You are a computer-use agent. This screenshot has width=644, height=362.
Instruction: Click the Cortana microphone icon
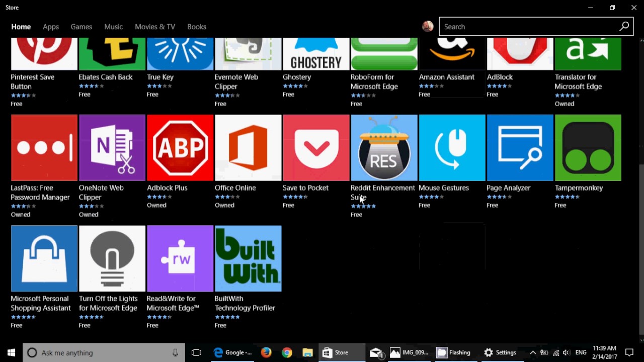tap(175, 352)
